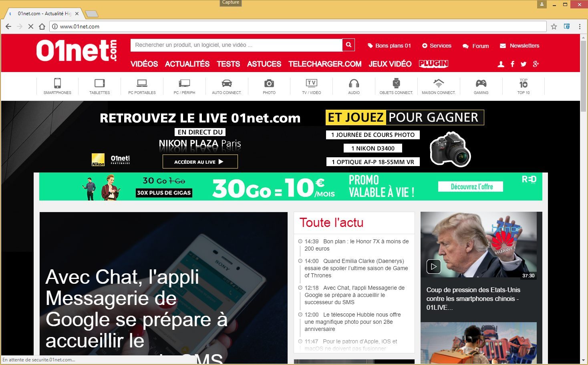Image resolution: width=588 pixels, height=365 pixels.
Task: Select the 01net.com browser tab
Action: pos(43,14)
